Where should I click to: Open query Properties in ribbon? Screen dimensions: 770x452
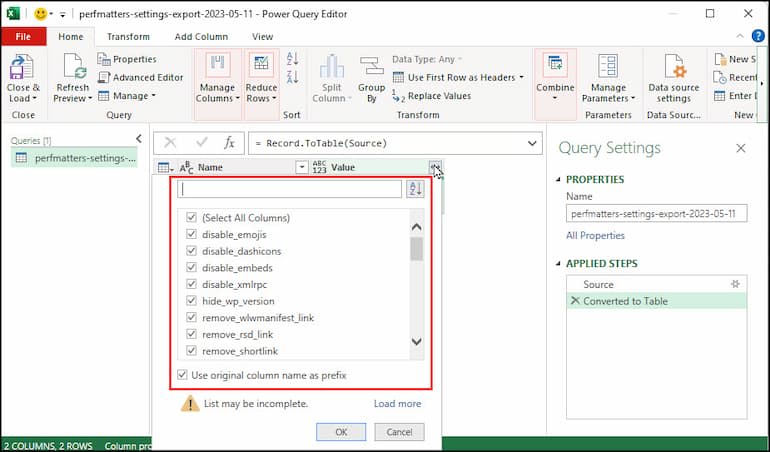click(x=127, y=59)
